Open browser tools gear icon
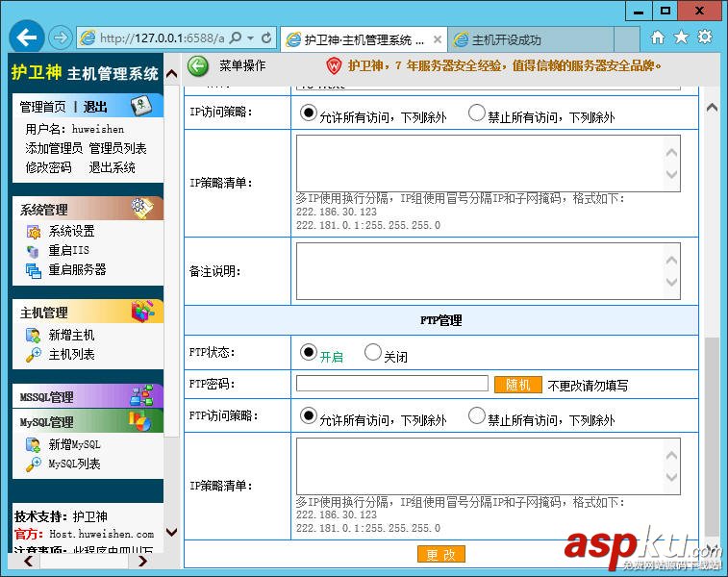Image resolution: width=728 pixels, height=577 pixels. (705, 38)
